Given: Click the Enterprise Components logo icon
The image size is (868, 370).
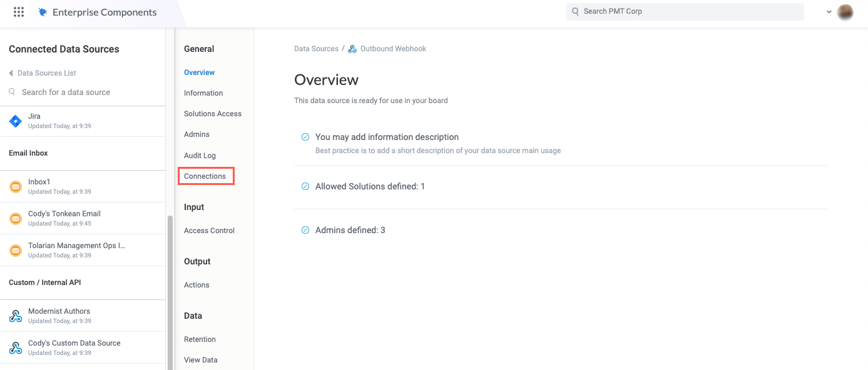Looking at the screenshot, I should click(42, 11).
